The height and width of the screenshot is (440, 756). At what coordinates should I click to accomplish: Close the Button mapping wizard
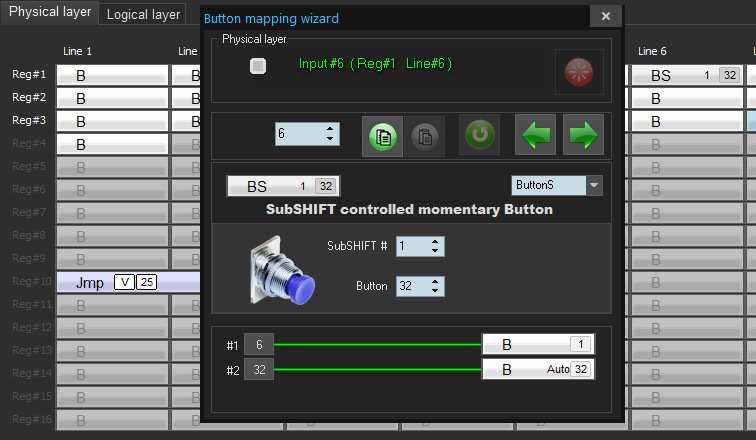[x=605, y=17]
